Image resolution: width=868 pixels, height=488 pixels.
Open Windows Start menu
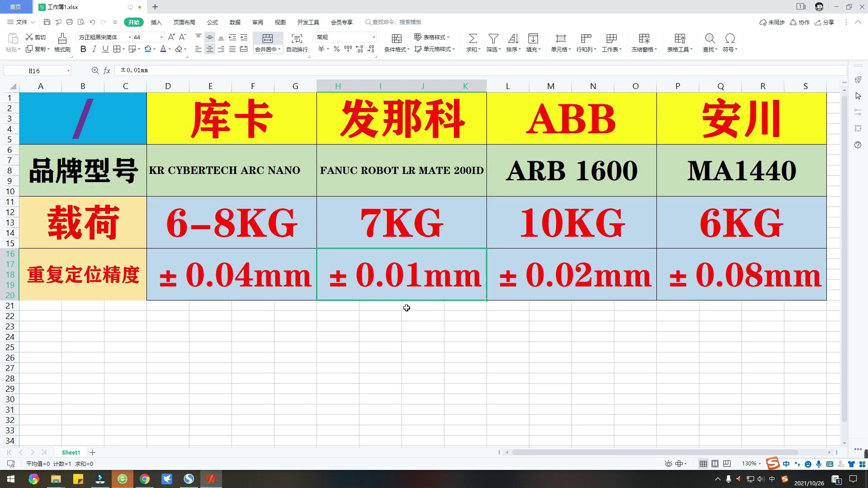coord(11,479)
